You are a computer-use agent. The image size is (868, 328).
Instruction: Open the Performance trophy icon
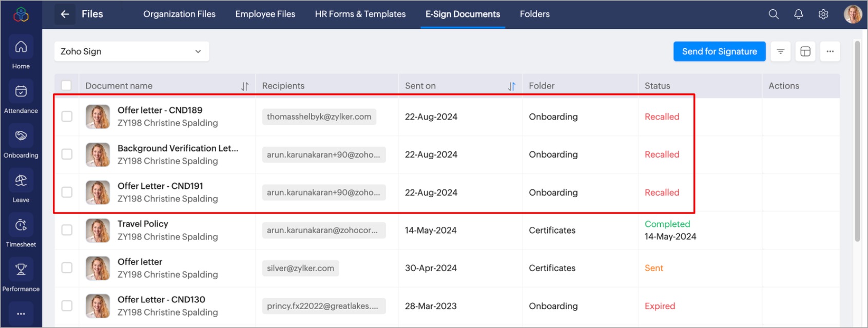click(x=21, y=269)
